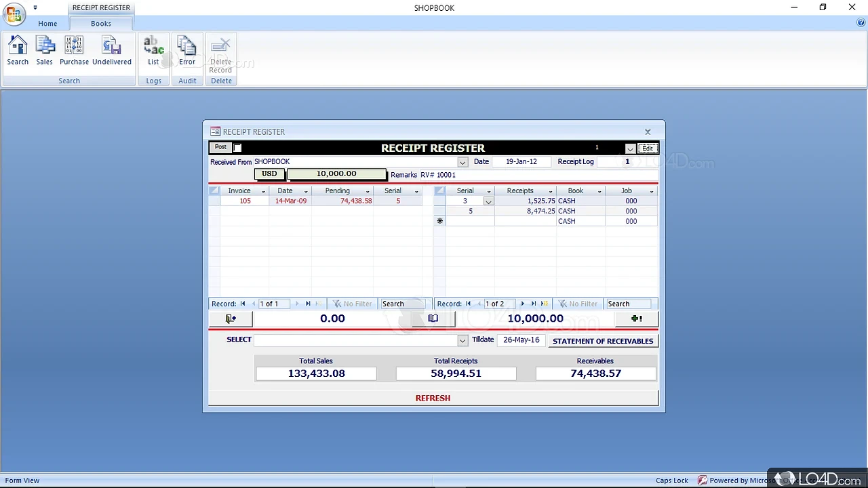Select all rows via receipts grid corner

[439, 191]
